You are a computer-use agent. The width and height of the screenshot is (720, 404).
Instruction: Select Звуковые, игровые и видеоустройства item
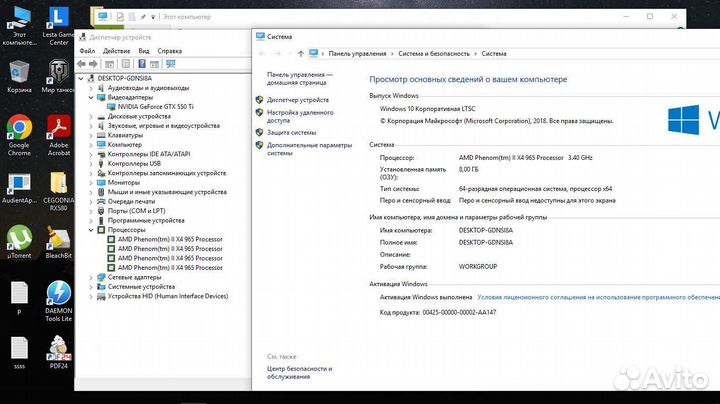(163, 126)
